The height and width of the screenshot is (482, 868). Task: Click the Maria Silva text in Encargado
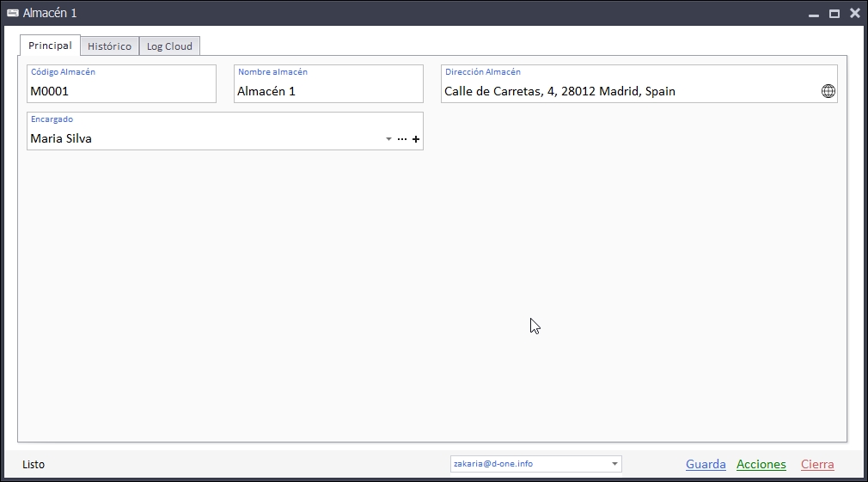tap(61, 138)
